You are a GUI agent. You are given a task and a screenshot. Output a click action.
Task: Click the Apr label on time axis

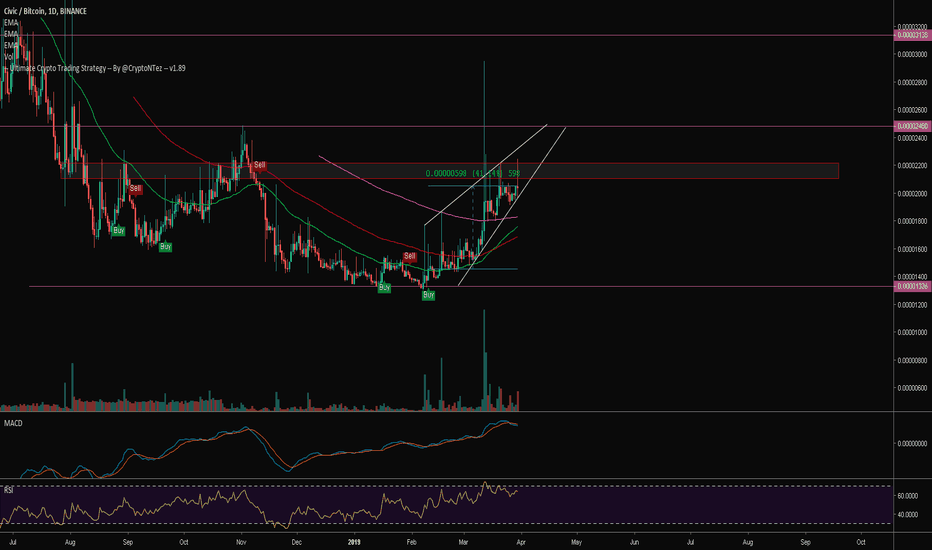point(521,542)
